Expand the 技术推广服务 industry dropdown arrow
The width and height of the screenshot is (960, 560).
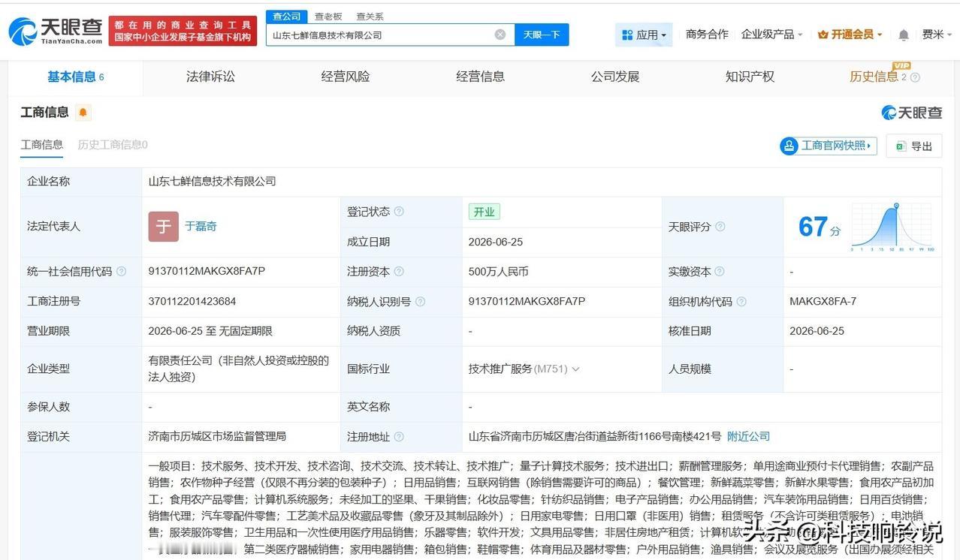click(x=575, y=369)
